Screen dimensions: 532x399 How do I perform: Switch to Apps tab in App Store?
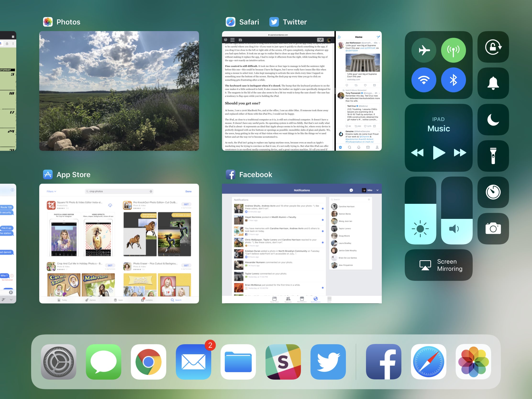click(x=118, y=300)
